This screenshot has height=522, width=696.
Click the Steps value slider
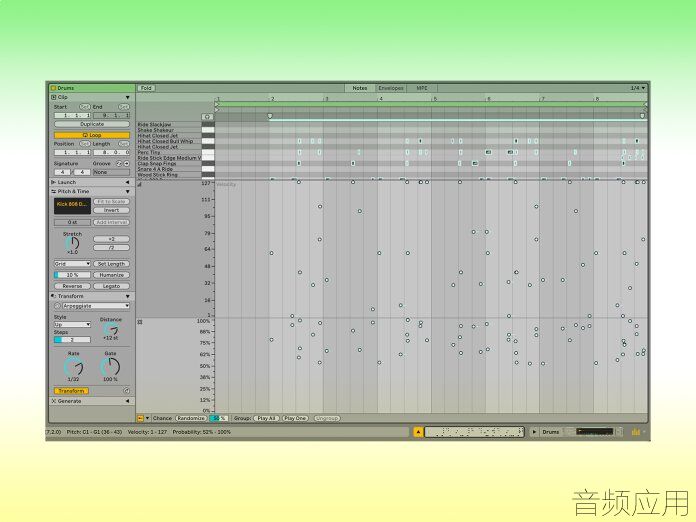click(x=72, y=340)
